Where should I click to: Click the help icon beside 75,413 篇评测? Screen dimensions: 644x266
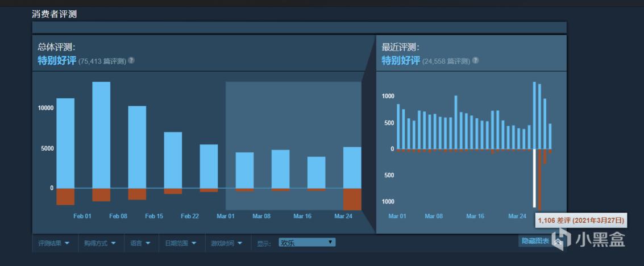click(131, 61)
